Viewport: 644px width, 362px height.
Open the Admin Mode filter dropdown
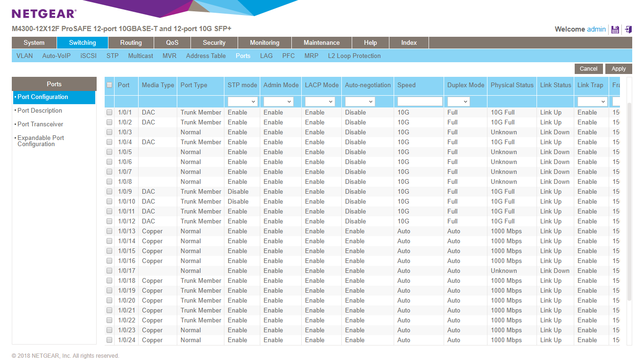pos(279,101)
